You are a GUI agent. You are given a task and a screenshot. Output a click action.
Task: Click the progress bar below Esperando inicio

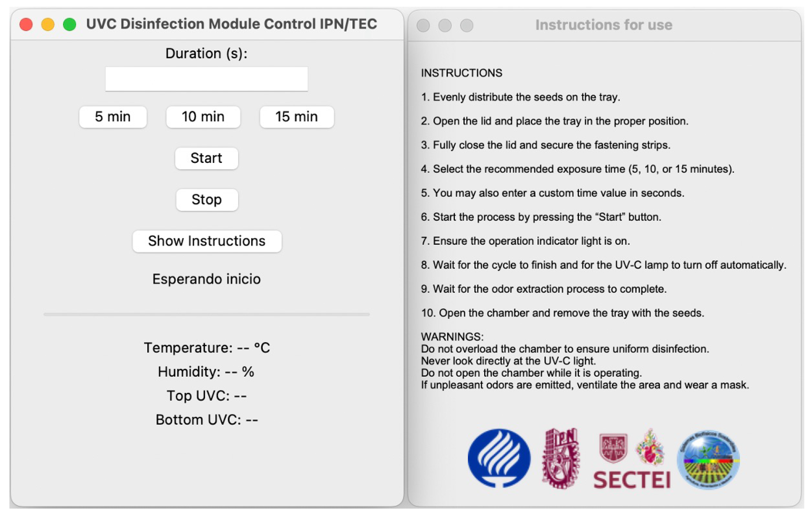tap(206, 314)
